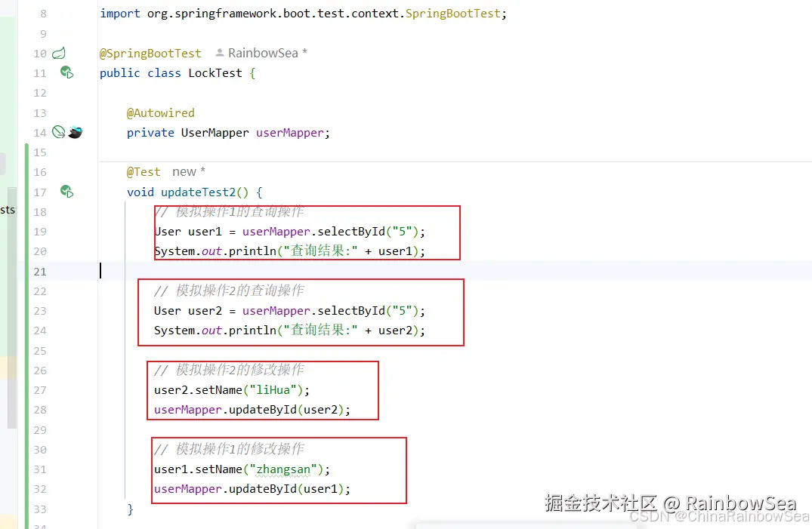Click the bean navigation bird icon on line 14

pyautogui.click(x=75, y=132)
